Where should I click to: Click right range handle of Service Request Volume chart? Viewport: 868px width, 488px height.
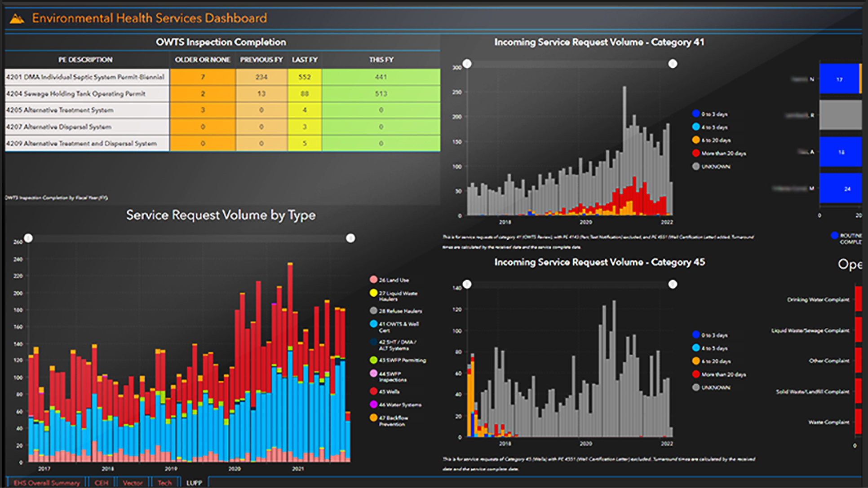pyautogui.click(x=351, y=238)
